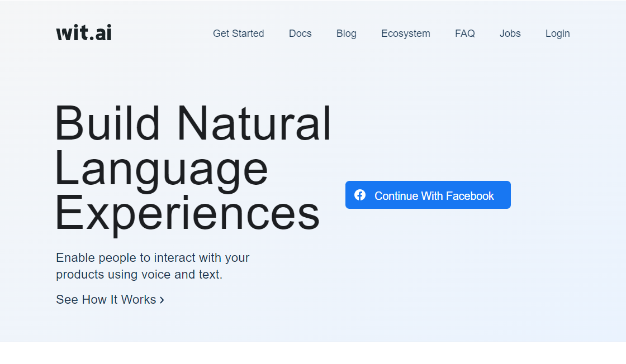Screen dimensions: 626x364
Task: Click the chevron arrow after See How It Works
Action: pyautogui.click(x=162, y=300)
